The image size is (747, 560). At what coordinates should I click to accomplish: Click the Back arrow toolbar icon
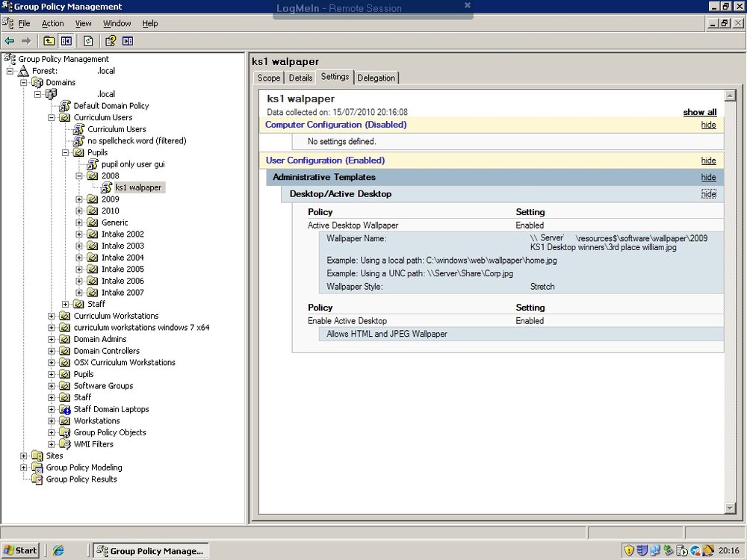(x=10, y=41)
